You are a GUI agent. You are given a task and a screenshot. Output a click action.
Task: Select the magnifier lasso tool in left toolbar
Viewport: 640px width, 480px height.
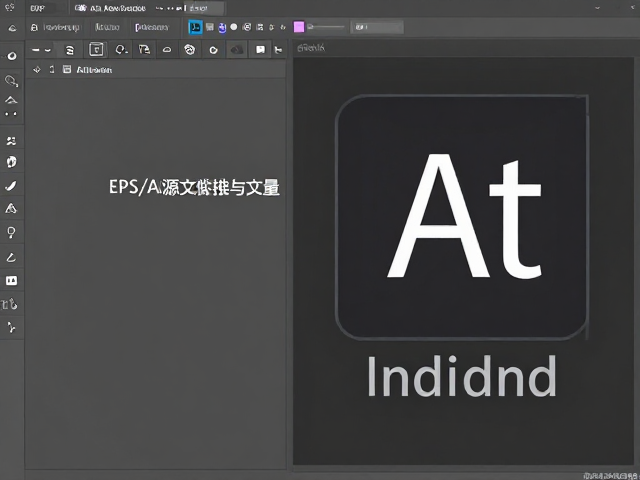(11, 81)
